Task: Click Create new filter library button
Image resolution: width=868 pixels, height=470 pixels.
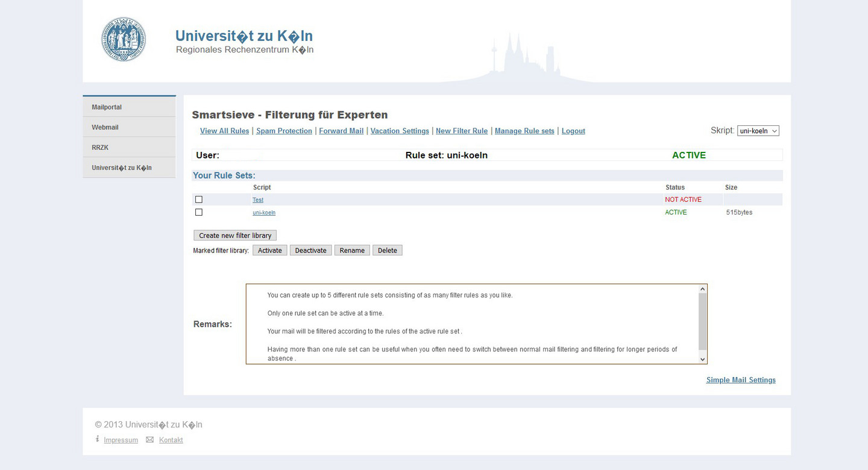Action: pyautogui.click(x=235, y=235)
